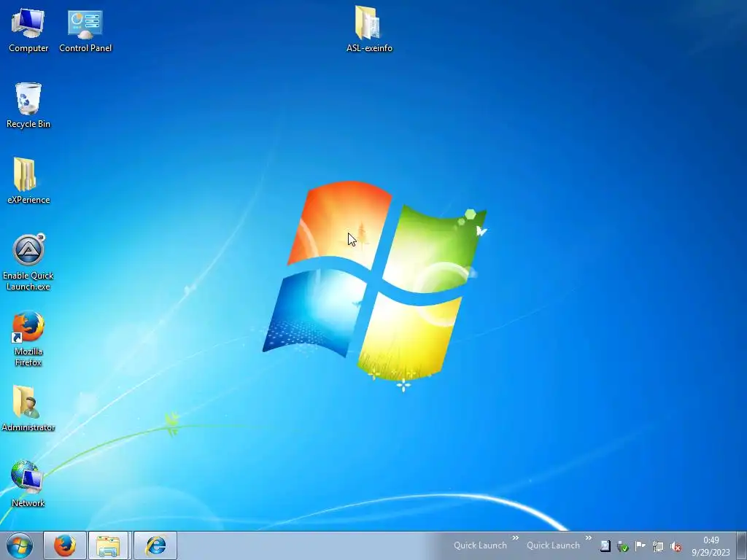747x560 pixels.
Task: Open the clock showing 0:49 9/29/2023
Action: click(711, 546)
